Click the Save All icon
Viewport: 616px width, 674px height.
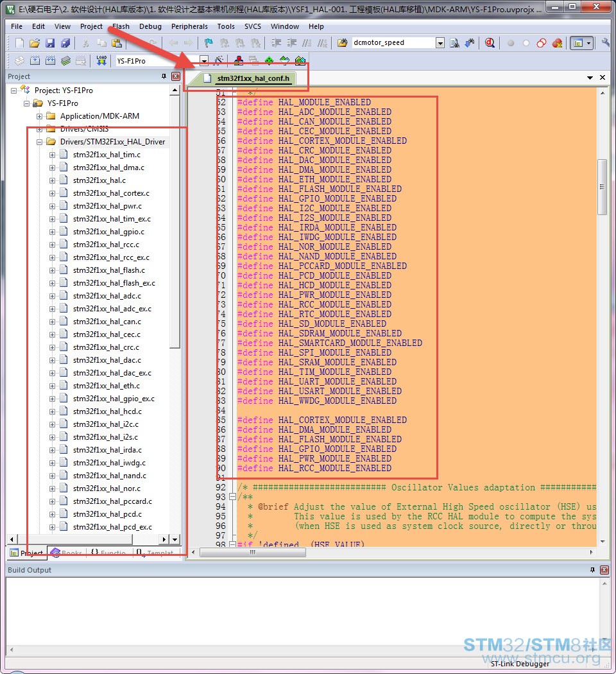[x=65, y=43]
